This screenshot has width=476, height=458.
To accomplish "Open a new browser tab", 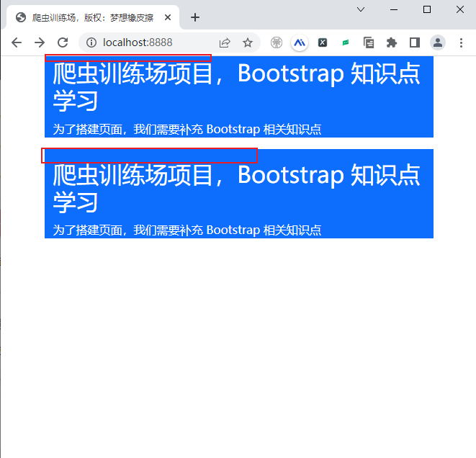I will [x=195, y=17].
